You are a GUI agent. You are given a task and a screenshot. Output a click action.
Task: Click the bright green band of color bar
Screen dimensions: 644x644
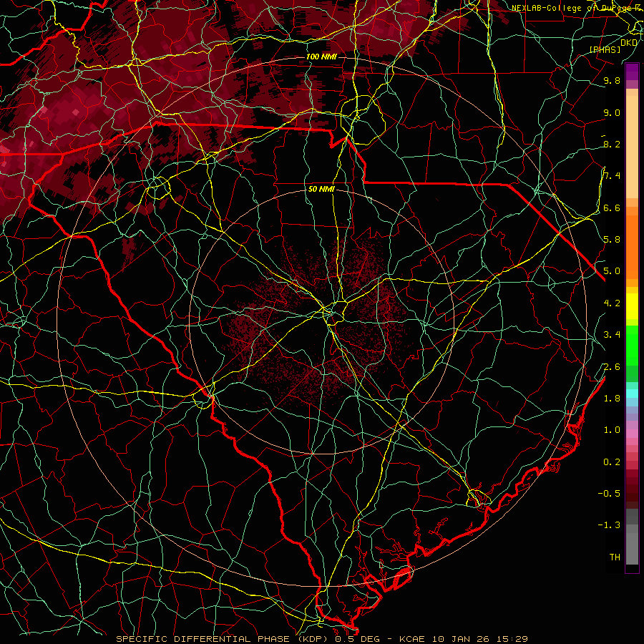pos(632,345)
